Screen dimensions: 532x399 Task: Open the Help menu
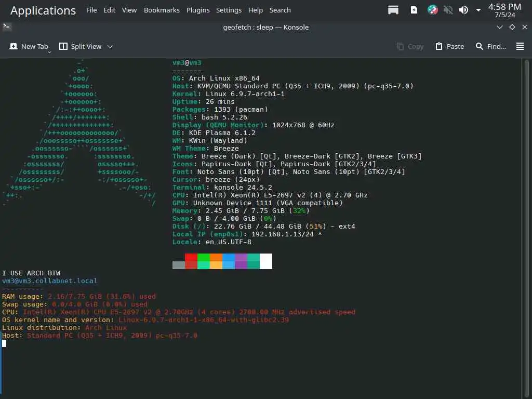[x=256, y=10]
